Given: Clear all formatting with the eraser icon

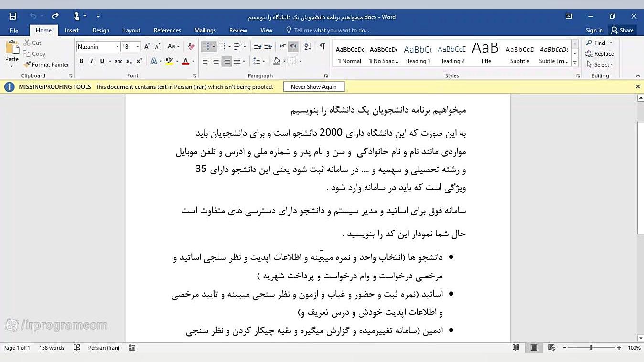Looking at the screenshot, I should [191, 46].
